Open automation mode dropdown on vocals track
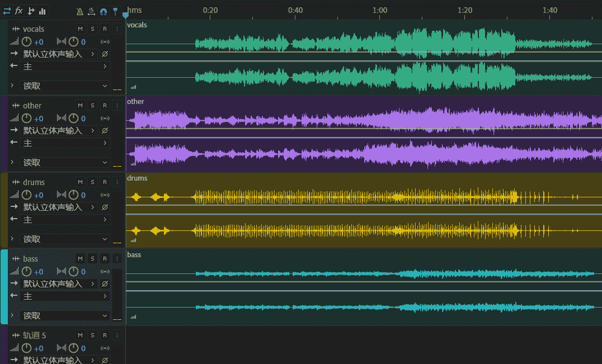This screenshot has width=602, height=364. click(x=65, y=86)
